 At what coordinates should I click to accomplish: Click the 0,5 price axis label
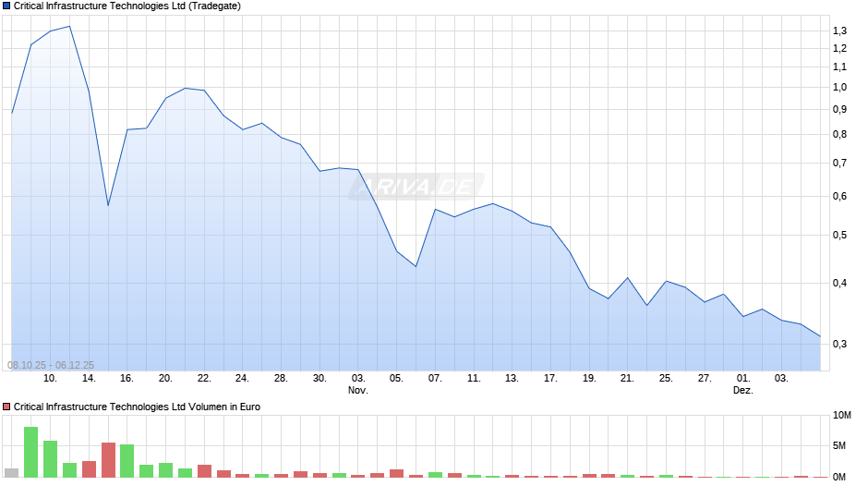tap(839, 235)
